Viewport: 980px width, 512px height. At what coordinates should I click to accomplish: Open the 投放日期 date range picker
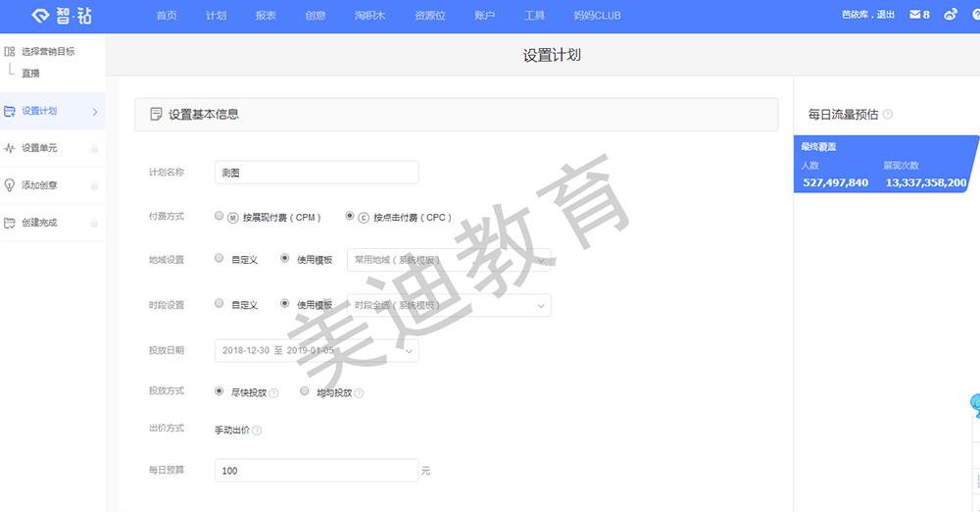tap(316, 350)
